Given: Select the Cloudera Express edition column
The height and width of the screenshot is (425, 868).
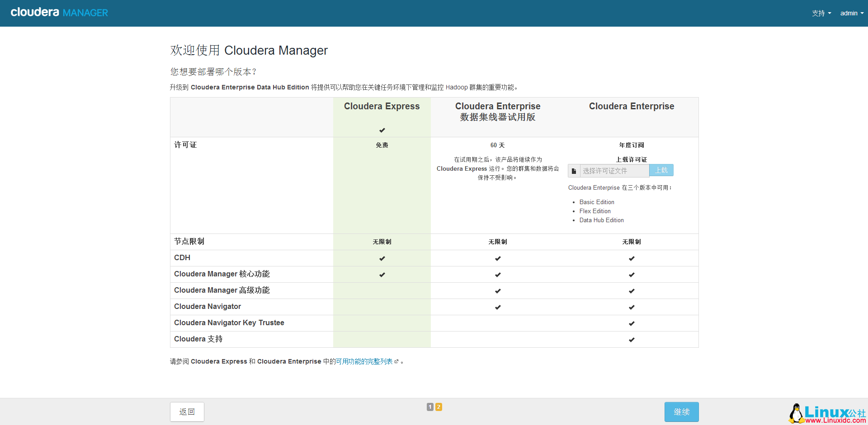Looking at the screenshot, I should coord(382,107).
